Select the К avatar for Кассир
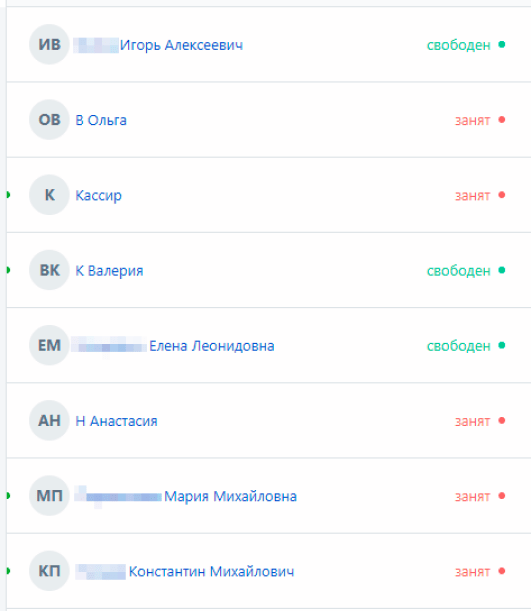 49,195
